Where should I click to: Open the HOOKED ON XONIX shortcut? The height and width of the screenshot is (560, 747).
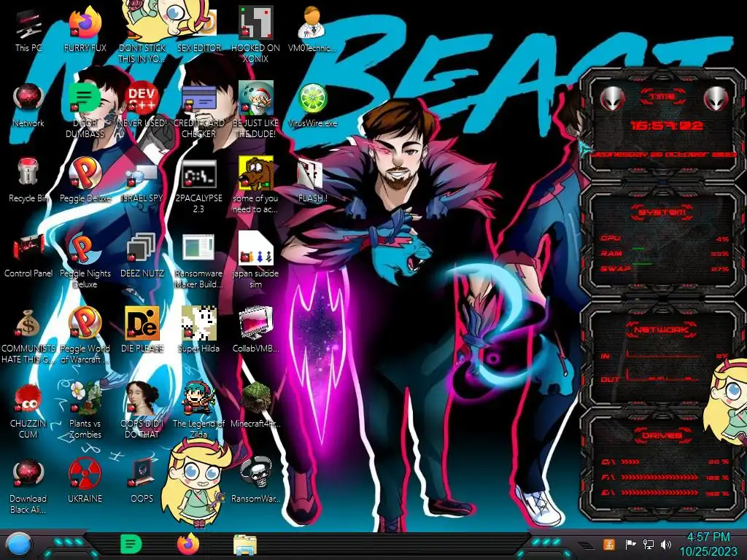[255, 34]
